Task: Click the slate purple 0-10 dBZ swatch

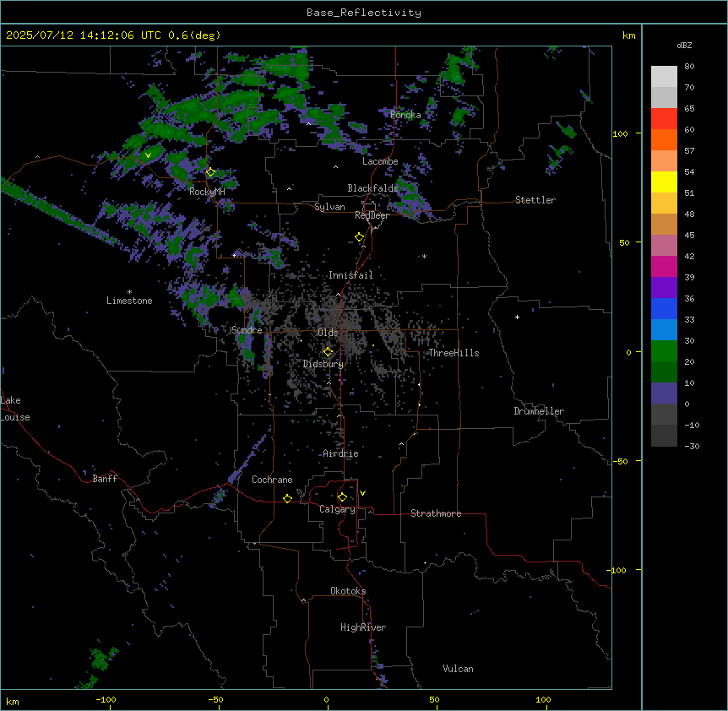Action: [x=664, y=393]
